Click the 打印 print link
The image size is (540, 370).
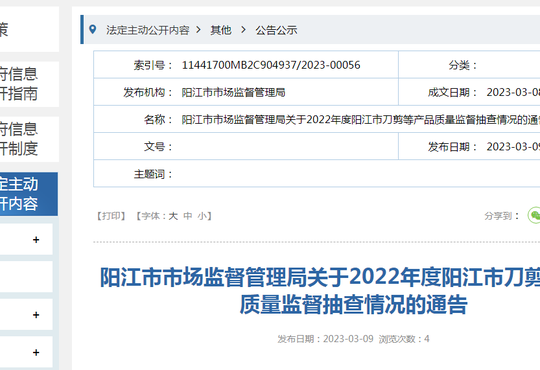click(111, 216)
